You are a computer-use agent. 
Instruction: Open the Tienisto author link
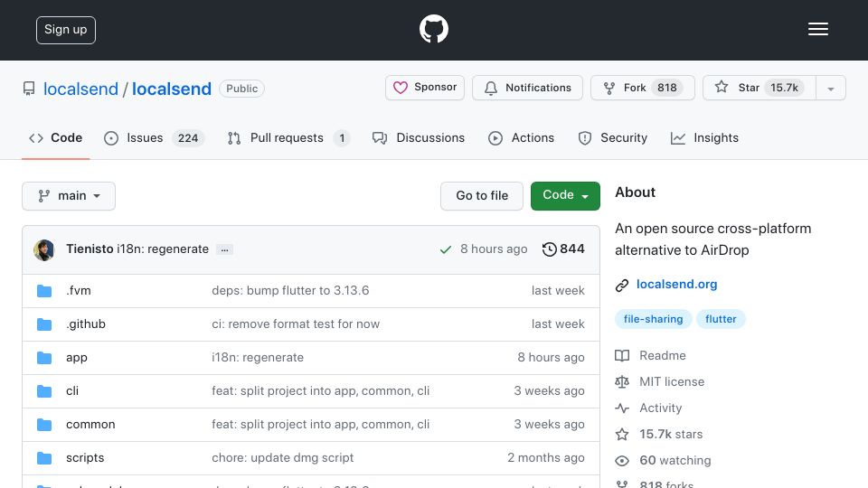90,249
